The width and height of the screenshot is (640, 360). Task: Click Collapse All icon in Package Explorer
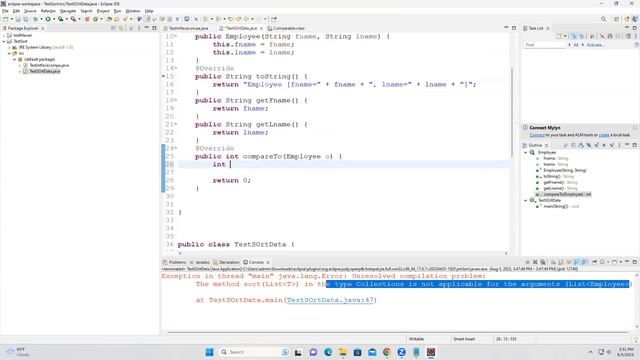pos(113,28)
